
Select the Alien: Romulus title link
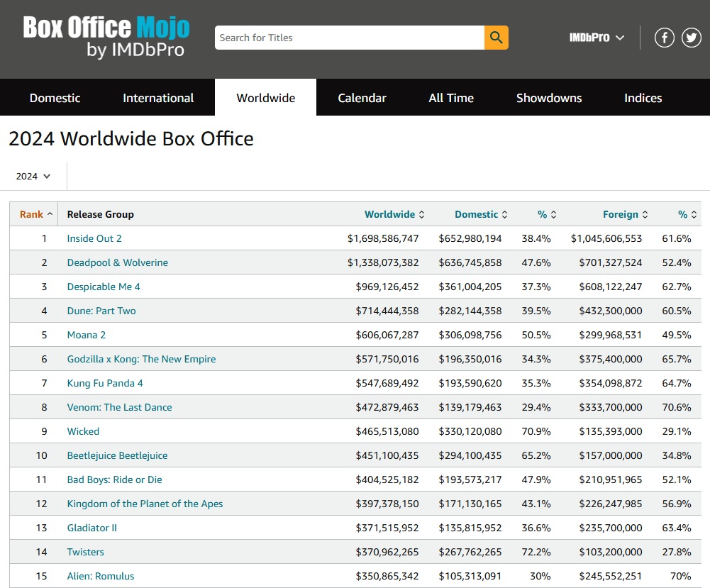tap(101, 576)
